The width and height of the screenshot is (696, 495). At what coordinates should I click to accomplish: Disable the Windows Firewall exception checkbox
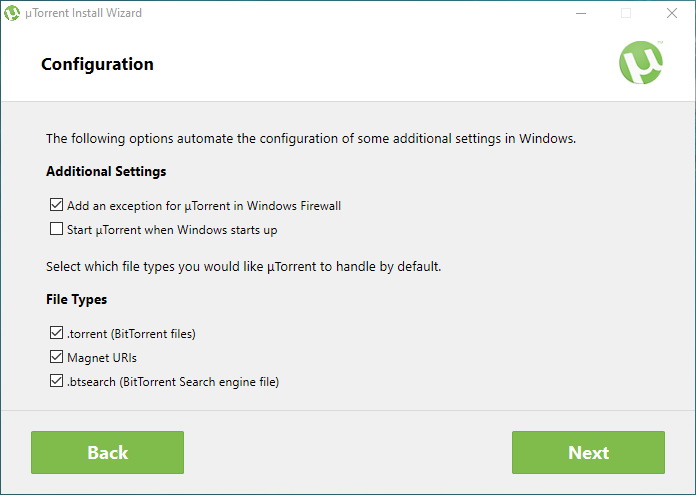tap(56, 205)
